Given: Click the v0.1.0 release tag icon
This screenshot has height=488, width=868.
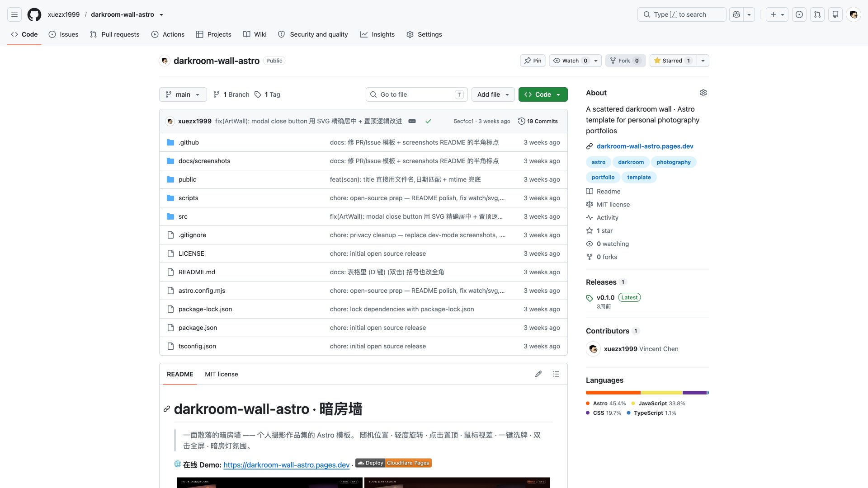Looking at the screenshot, I should click(590, 298).
